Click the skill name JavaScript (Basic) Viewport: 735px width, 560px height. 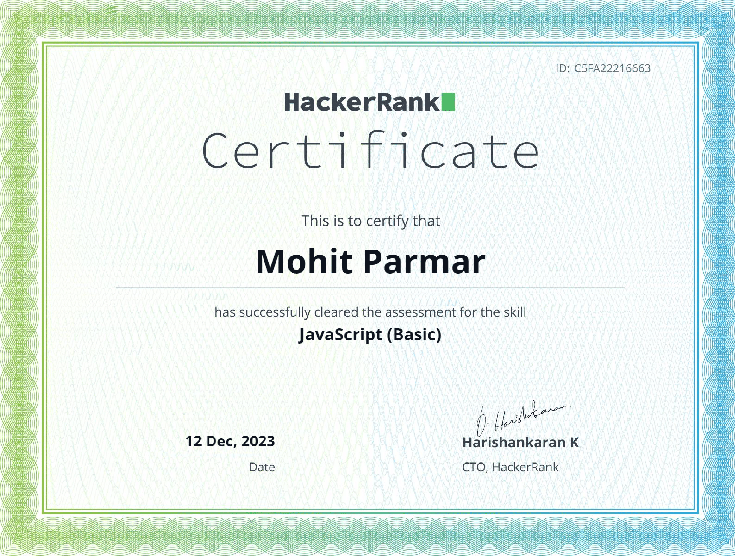pos(370,335)
